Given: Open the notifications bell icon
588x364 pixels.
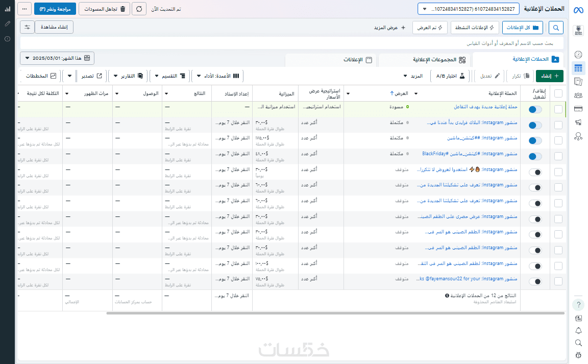Looking at the screenshot, I should [x=578, y=331].
